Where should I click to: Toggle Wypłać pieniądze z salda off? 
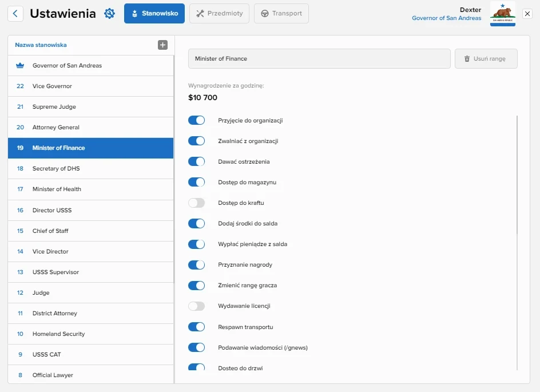(x=196, y=244)
